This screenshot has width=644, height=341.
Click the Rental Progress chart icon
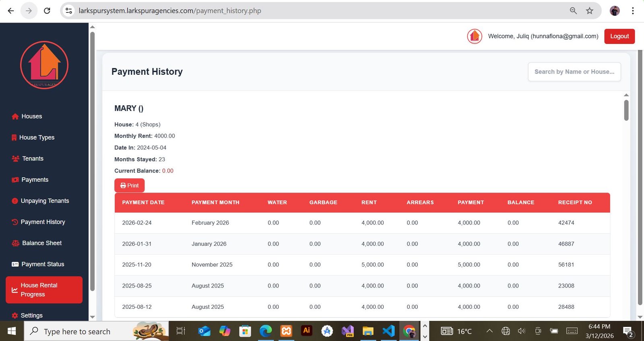(x=14, y=290)
